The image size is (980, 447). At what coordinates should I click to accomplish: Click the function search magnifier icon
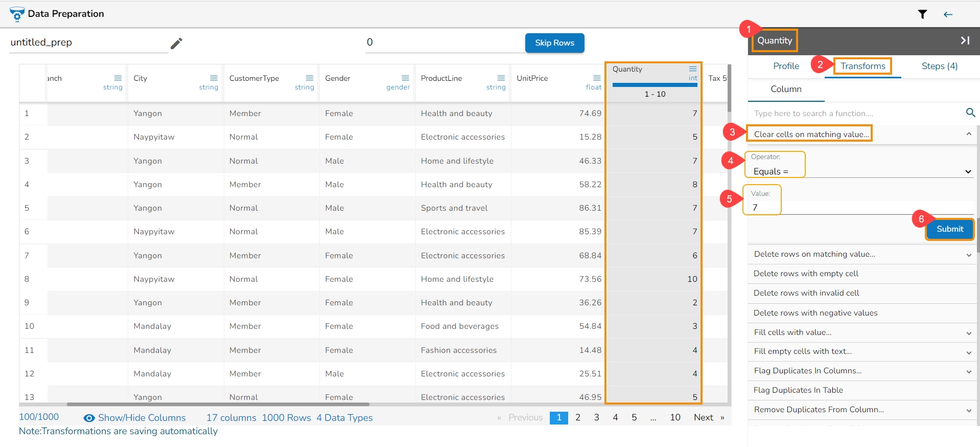(x=970, y=113)
